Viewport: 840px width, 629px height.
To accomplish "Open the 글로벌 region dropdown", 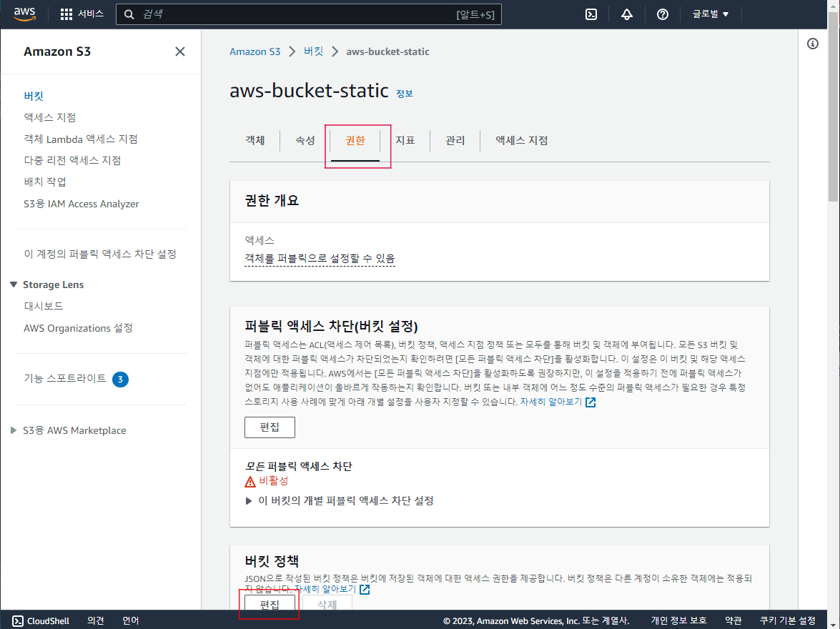I will coord(711,14).
